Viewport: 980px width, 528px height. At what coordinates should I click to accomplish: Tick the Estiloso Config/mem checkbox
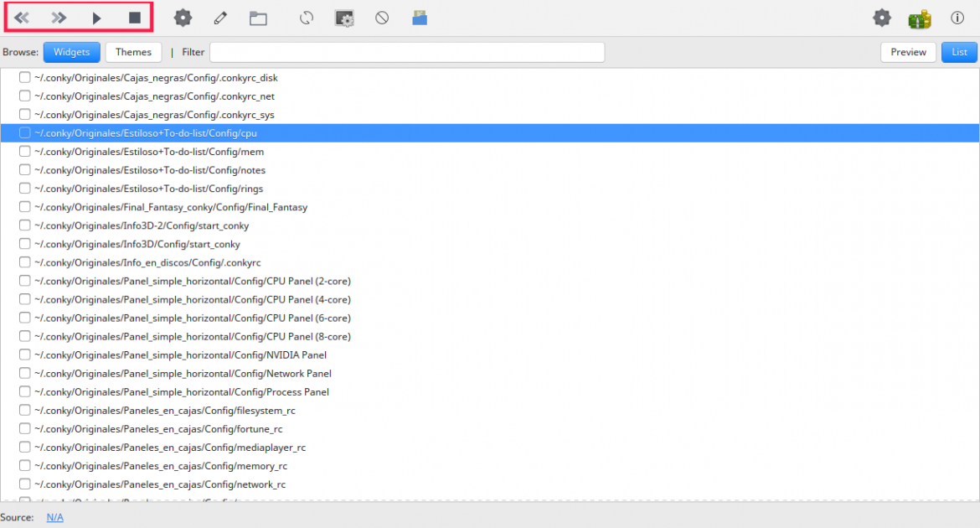click(24, 152)
